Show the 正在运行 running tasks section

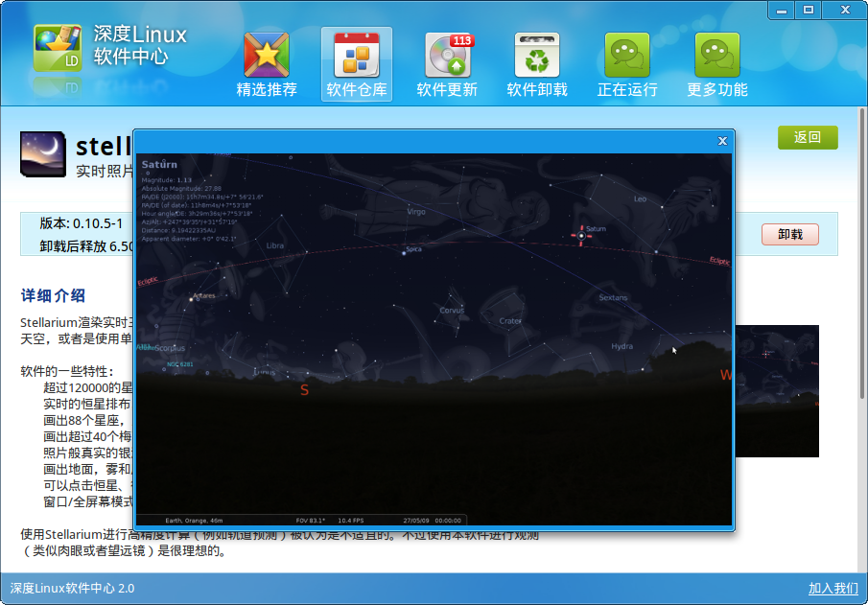click(627, 64)
